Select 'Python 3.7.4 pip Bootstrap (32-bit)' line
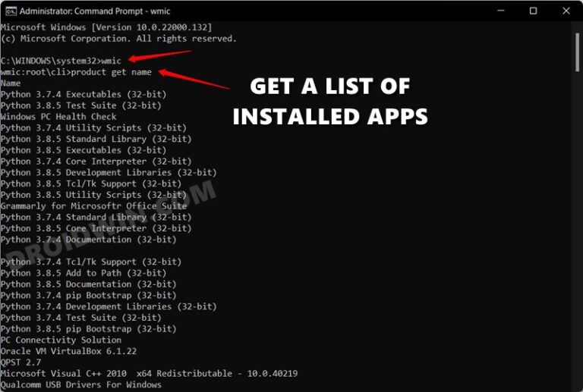This screenshot has height=392, width=583. pos(89,295)
